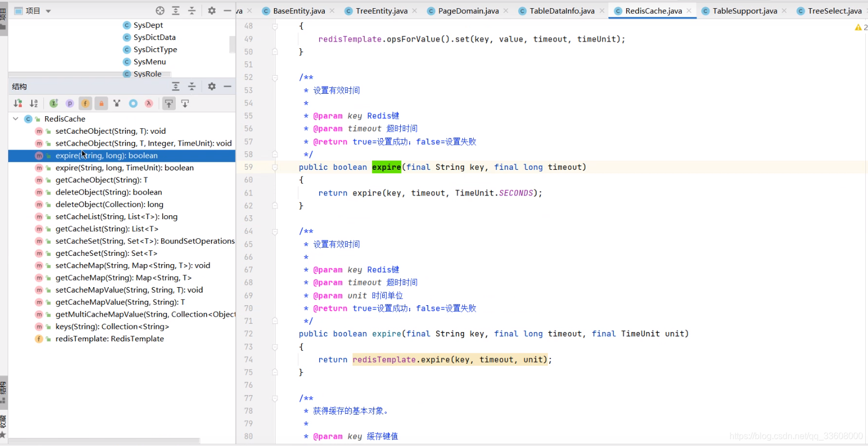
Task: Click fold marker at line 48
Action: (x=275, y=26)
